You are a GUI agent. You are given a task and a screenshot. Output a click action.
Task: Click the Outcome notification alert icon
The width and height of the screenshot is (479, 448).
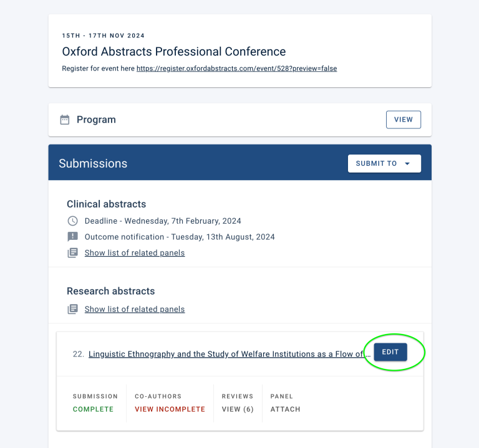click(x=73, y=237)
